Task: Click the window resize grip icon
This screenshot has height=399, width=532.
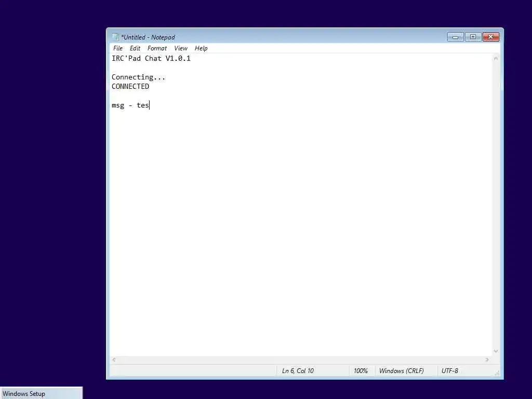Action: tap(497, 373)
